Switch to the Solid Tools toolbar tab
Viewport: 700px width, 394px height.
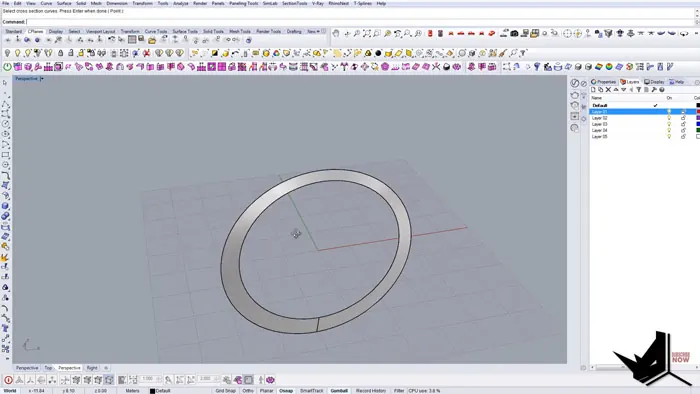click(x=213, y=31)
